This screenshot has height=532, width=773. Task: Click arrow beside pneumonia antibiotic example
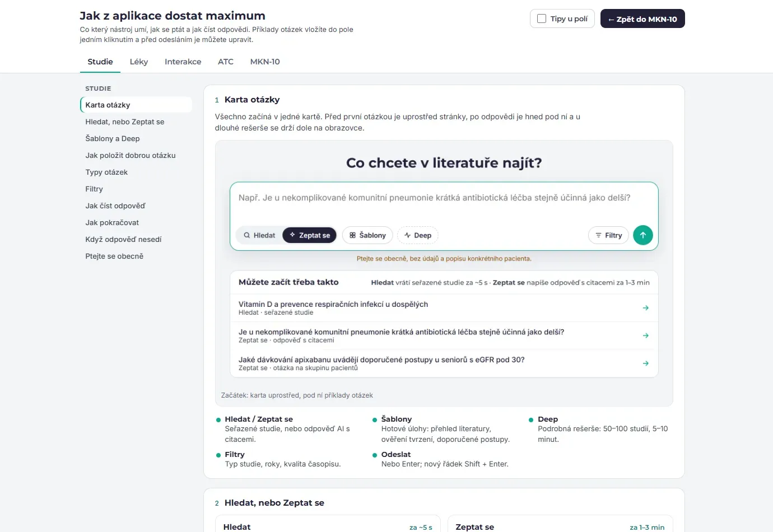tap(646, 335)
